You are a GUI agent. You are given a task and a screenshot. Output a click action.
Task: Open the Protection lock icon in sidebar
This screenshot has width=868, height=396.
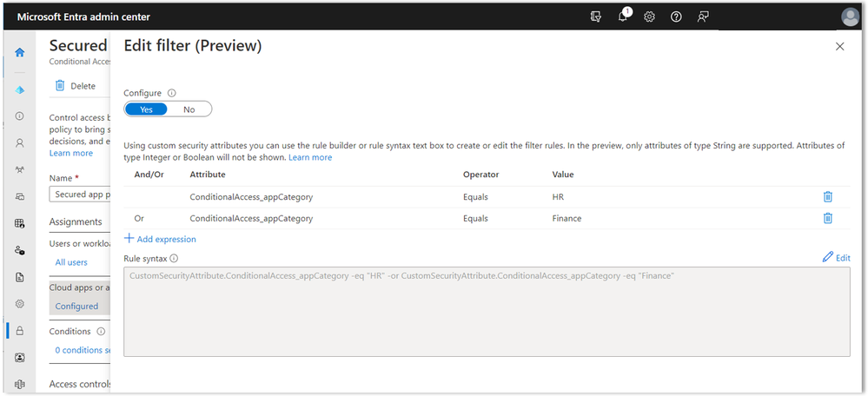tap(20, 331)
